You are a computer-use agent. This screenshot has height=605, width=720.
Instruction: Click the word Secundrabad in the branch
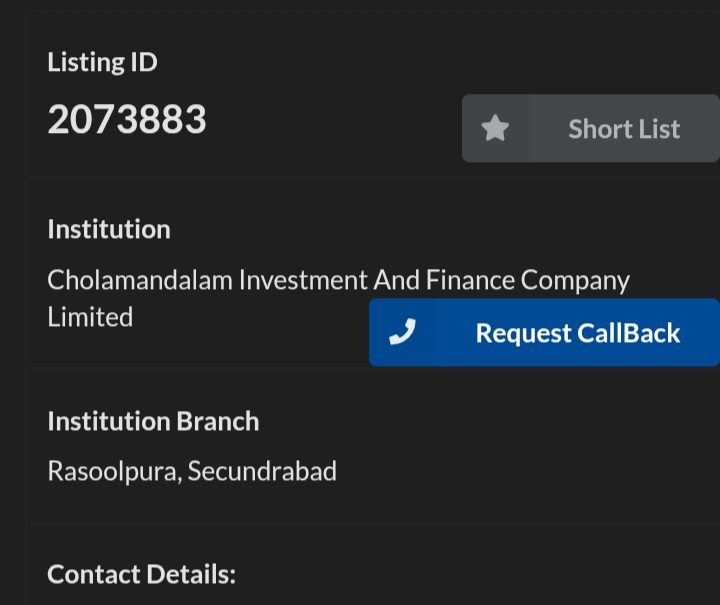262,470
